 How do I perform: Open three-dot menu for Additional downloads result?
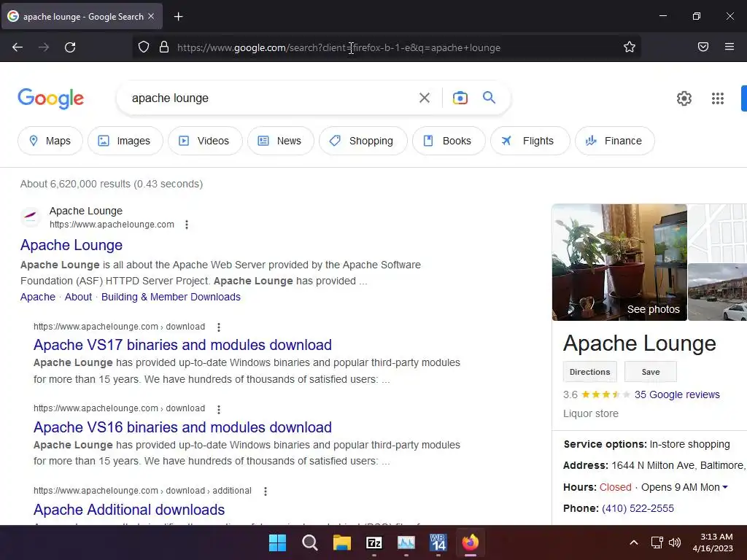[266, 491]
